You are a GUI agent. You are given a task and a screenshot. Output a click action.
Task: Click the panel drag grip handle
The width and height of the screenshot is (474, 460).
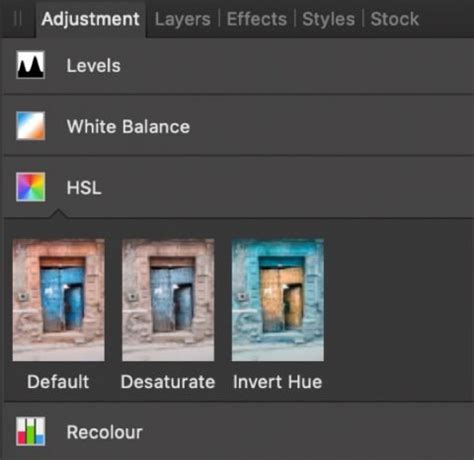(18, 19)
